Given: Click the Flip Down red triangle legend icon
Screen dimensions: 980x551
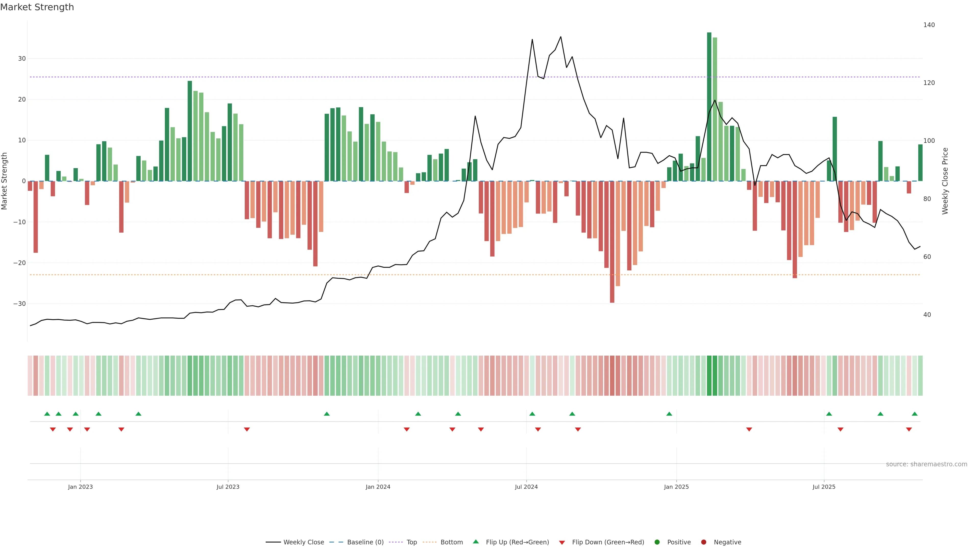Looking at the screenshot, I should click(x=562, y=543).
